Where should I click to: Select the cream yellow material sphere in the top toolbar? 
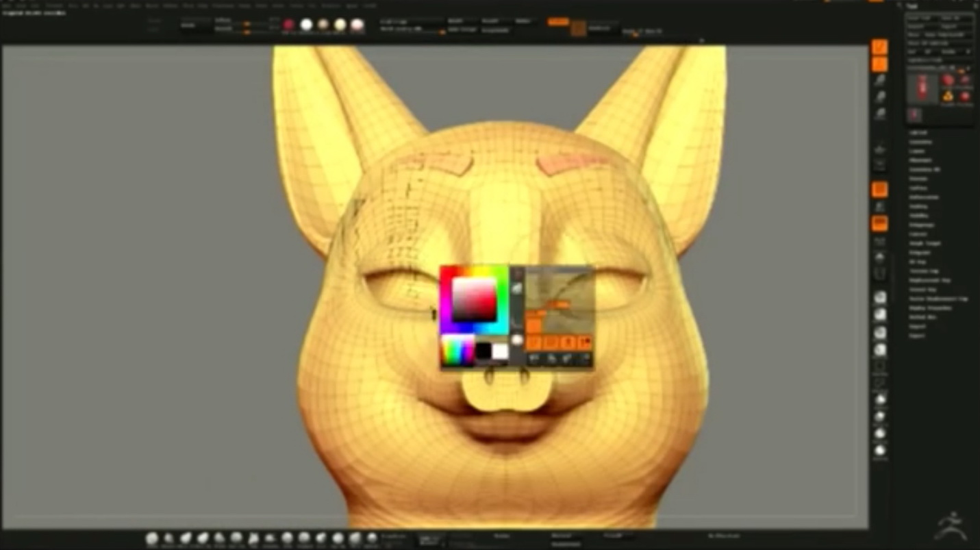coord(340,25)
